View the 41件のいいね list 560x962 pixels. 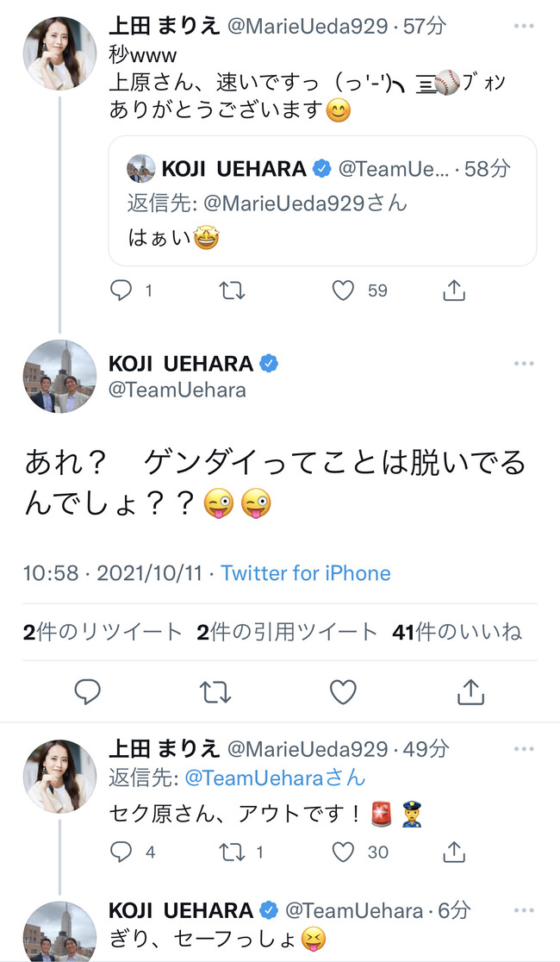pos(457,631)
